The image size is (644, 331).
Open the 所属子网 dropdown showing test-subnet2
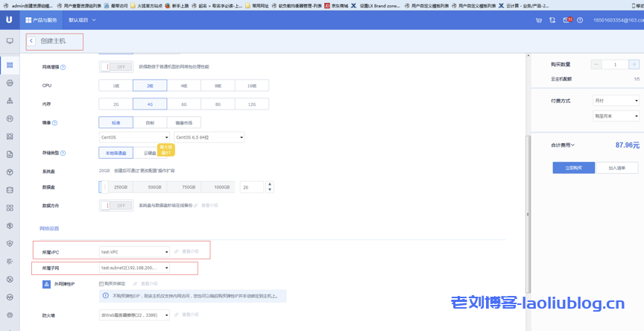(x=134, y=268)
